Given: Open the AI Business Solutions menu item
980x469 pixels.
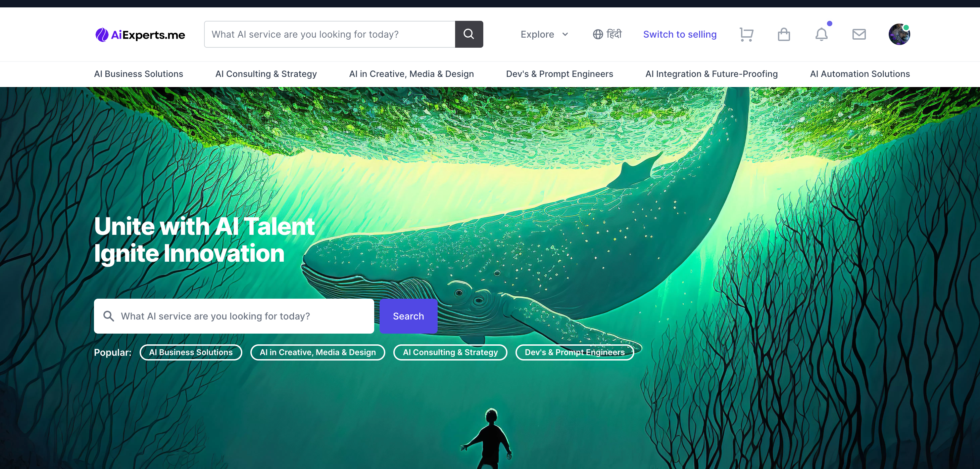Looking at the screenshot, I should [139, 74].
